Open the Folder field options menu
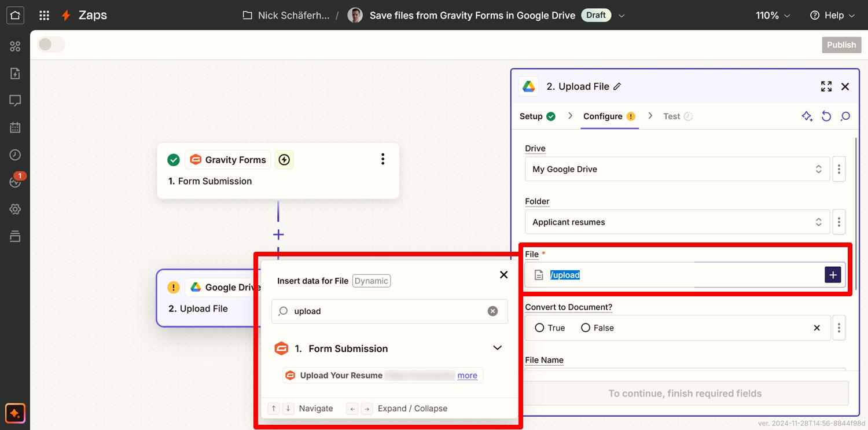 tap(839, 222)
